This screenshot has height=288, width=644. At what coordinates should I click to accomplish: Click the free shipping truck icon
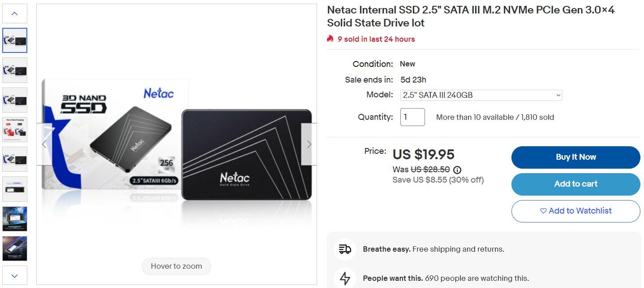pyautogui.click(x=344, y=249)
